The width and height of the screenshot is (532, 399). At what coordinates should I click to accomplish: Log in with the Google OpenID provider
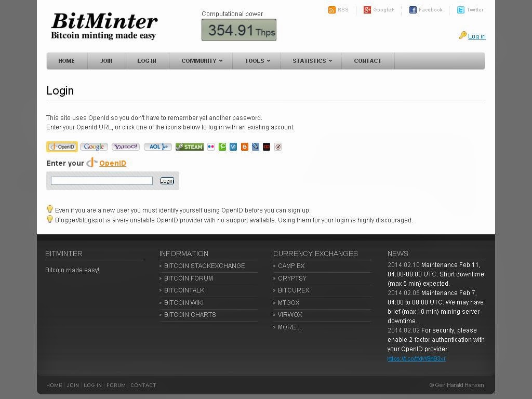click(x=94, y=147)
